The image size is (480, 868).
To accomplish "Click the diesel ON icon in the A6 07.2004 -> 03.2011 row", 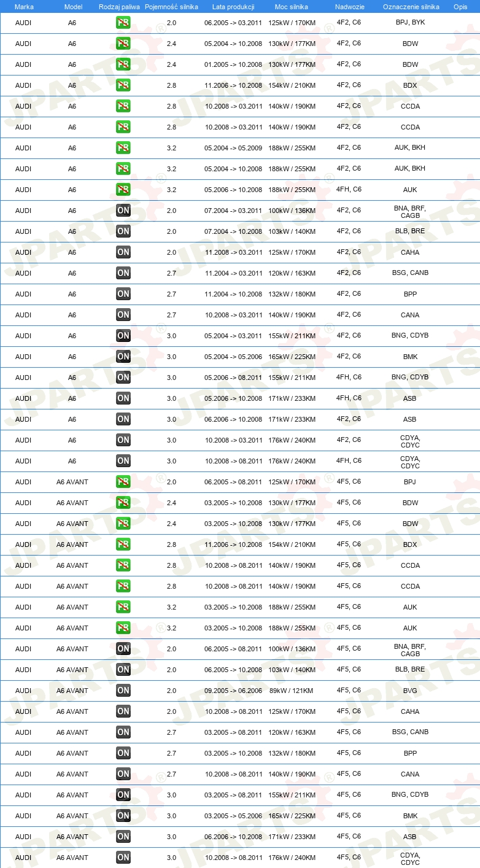I will pos(123,211).
